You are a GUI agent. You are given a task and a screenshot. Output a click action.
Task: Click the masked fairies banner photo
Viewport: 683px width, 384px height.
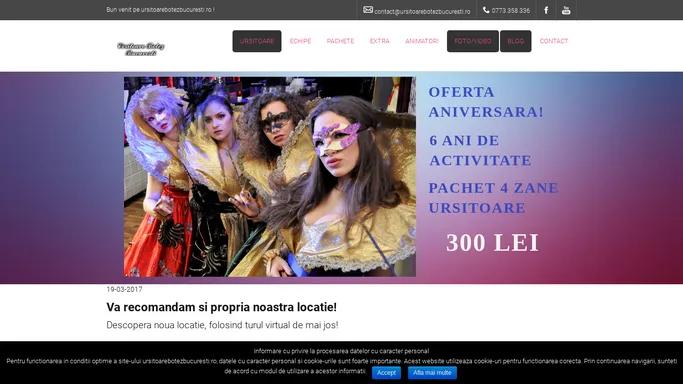click(270, 177)
